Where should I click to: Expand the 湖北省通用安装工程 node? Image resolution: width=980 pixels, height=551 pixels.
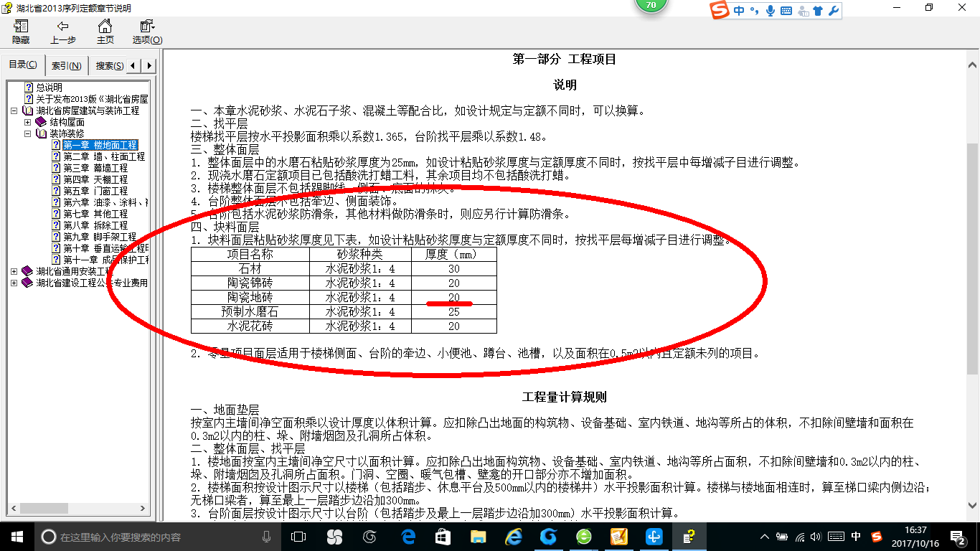coord(15,271)
